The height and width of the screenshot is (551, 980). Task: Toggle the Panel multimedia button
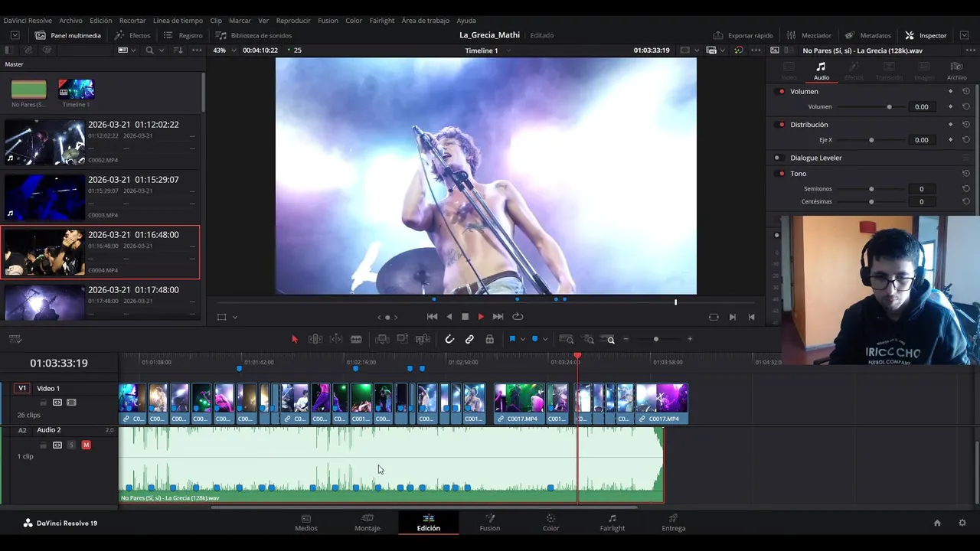click(68, 35)
